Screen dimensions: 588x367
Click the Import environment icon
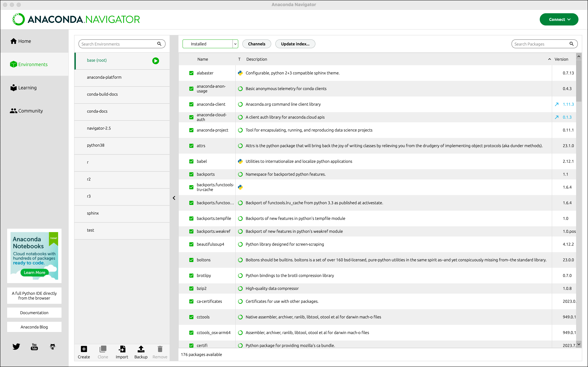[122, 349]
